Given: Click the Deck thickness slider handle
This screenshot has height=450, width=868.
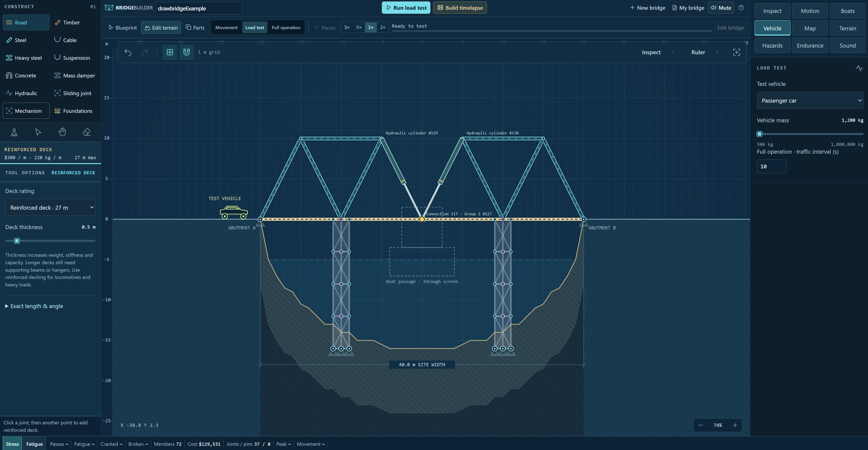Looking at the screenshot, I should 17,241.
